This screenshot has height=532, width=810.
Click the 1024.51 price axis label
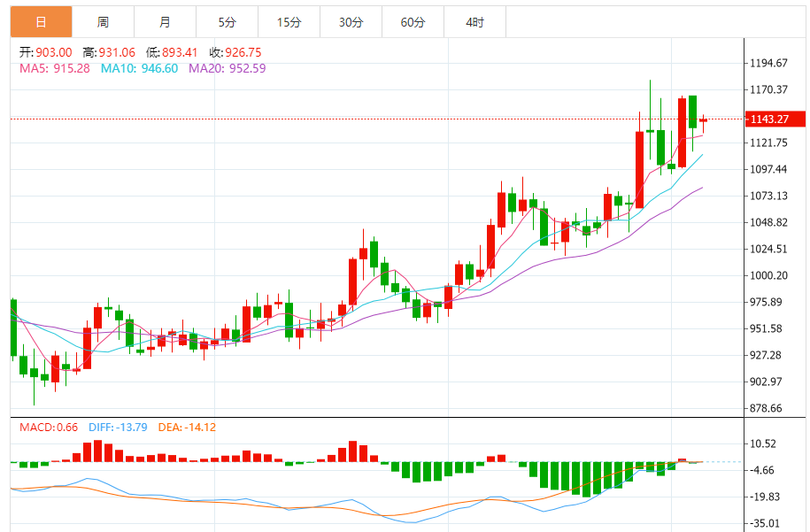click(x=768, y=249)
